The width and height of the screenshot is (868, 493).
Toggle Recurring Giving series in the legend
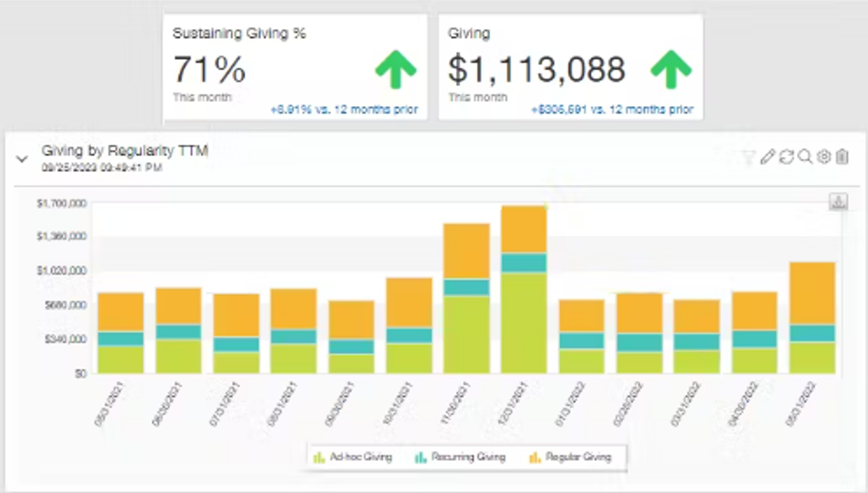point(460,457)
